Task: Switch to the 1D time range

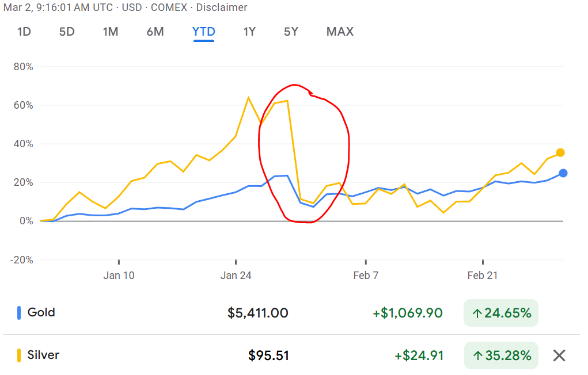Action: pyautogui.click(x=24, y=32)
